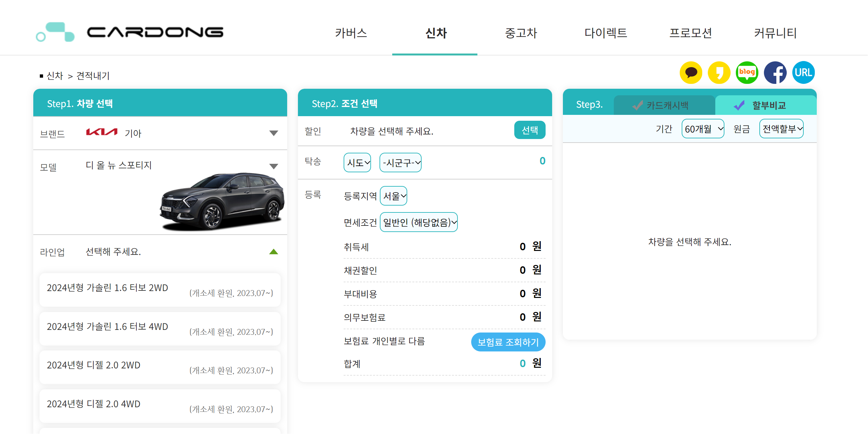Click the Kia brand logo
Viewport: 868px width, 434px height.
pos(102,132)
